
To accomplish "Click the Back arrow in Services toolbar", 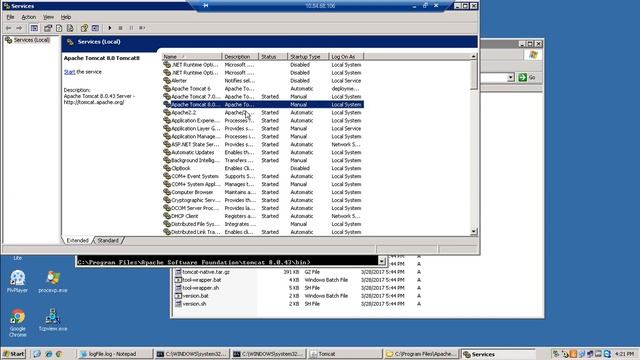I will 8,28.
